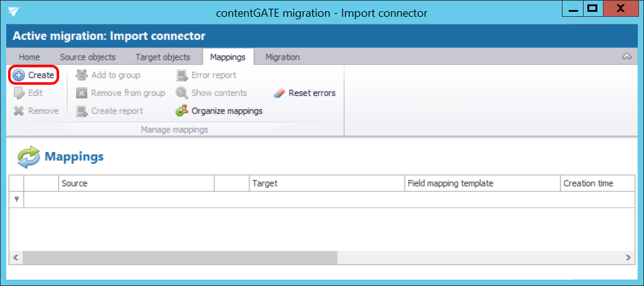The width and height of the screenshot is (644, 286).
Task: Click the Remove from group icon
Action: [x=82, y=93]
